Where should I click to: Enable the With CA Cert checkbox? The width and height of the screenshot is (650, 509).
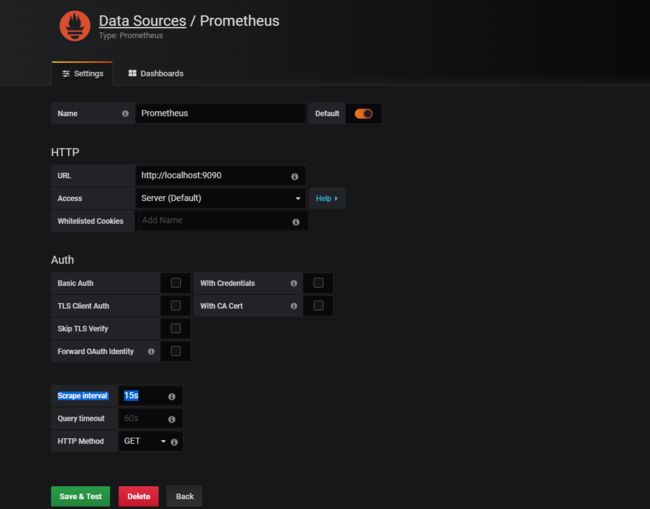(318, 306)
